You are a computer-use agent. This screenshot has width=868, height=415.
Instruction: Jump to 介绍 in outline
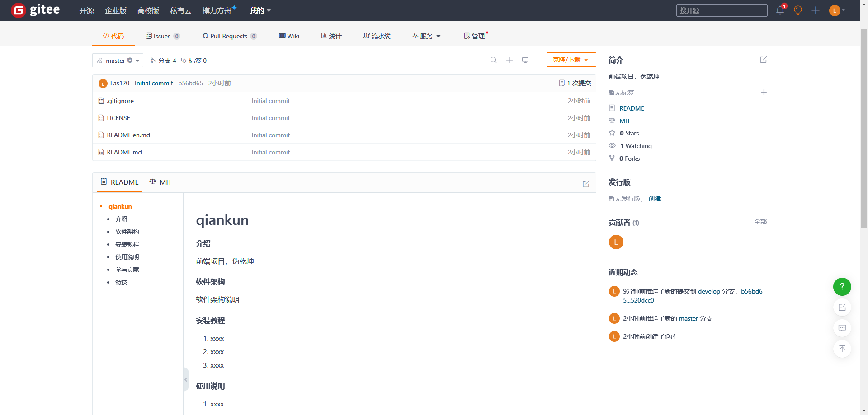[x=121, y=219]
